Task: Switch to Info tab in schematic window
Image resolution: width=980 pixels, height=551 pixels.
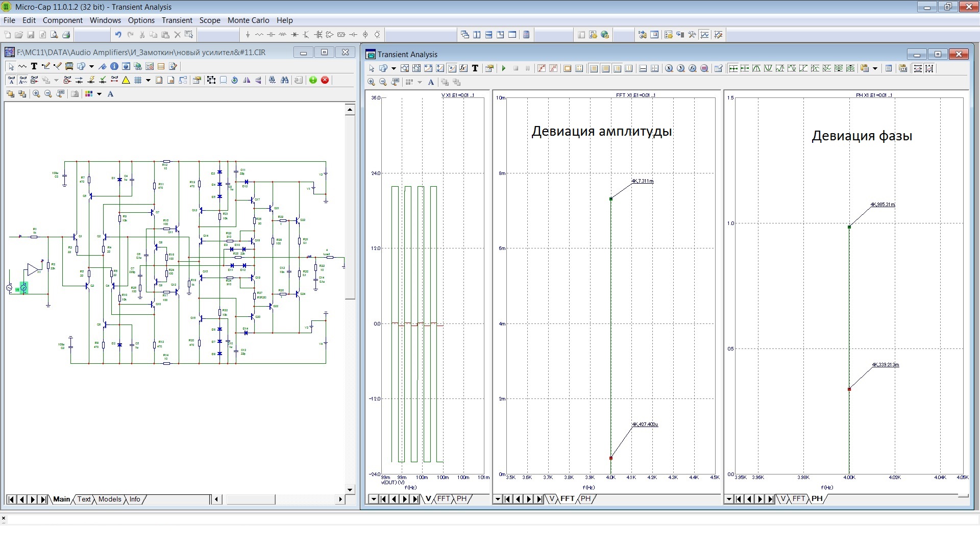Action: (135, 499)
